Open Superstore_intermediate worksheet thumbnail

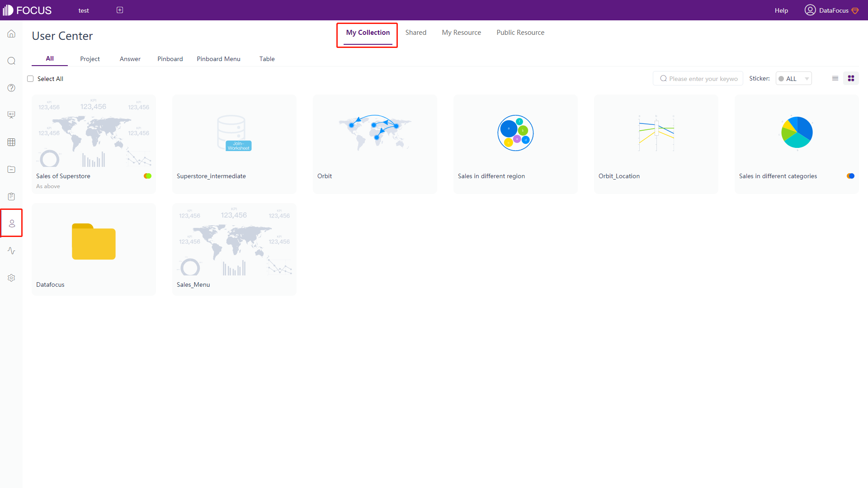(234, 133)
